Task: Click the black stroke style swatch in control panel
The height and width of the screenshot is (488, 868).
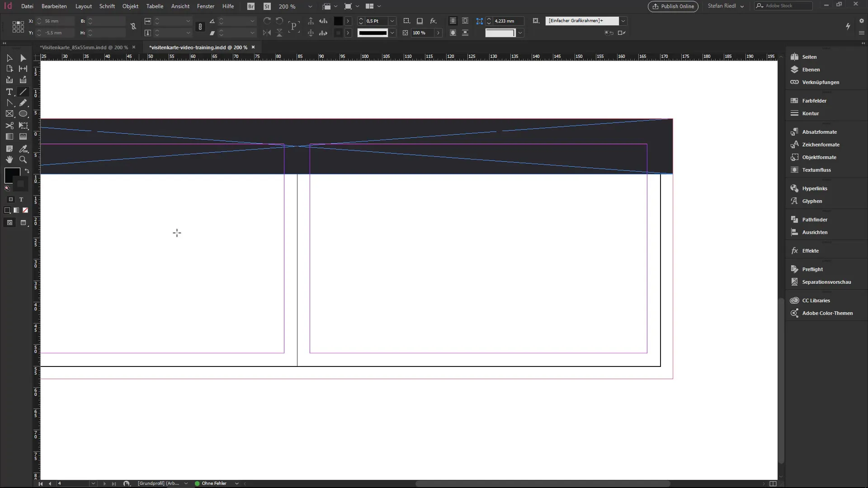Action: (x=373, y=33)
